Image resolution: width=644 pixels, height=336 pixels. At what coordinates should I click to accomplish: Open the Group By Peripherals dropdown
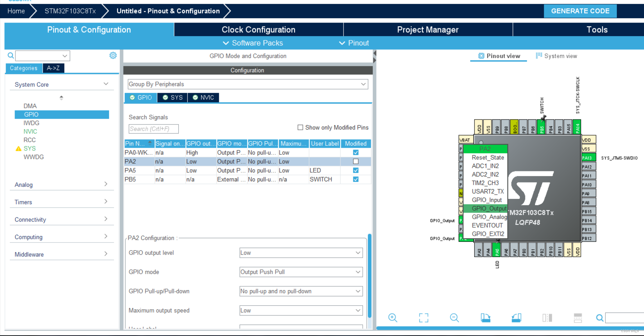tap(248, 84)
